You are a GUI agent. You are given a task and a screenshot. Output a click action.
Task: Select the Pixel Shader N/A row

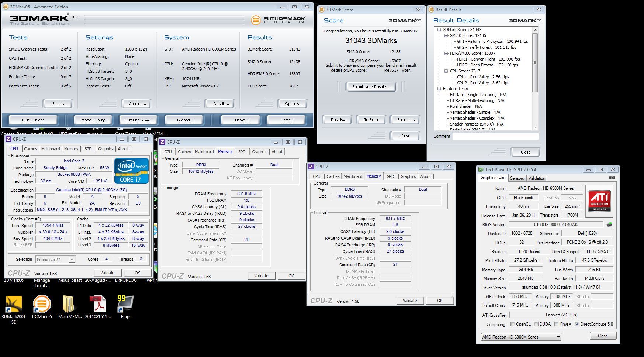[466, 106]
